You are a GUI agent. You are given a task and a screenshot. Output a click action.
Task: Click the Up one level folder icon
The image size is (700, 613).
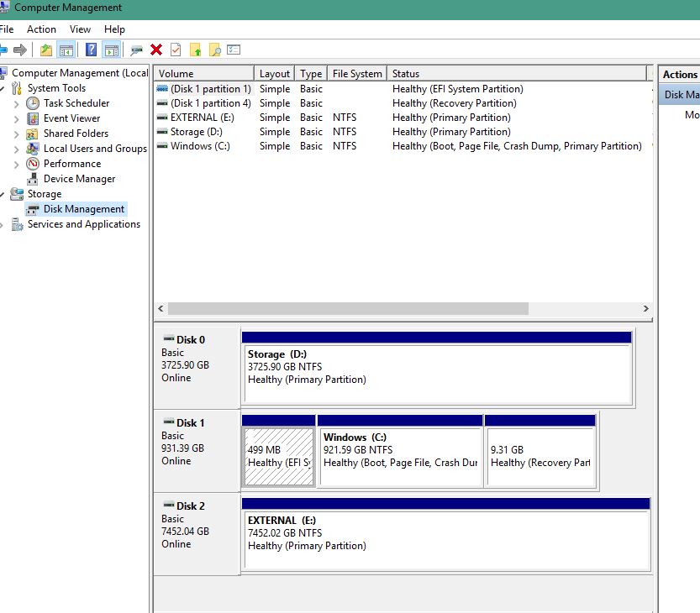(x=46, y=50)
